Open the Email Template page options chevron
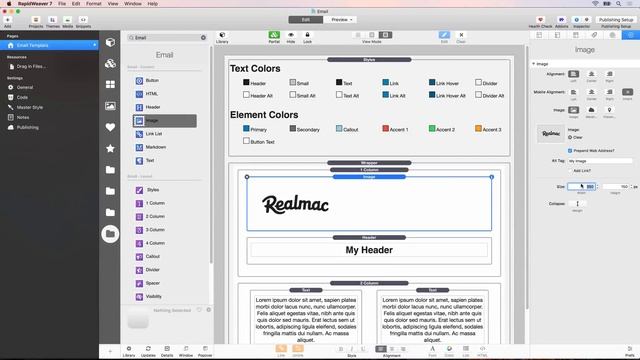The image size is (640, 360). (x=95, y=45)
